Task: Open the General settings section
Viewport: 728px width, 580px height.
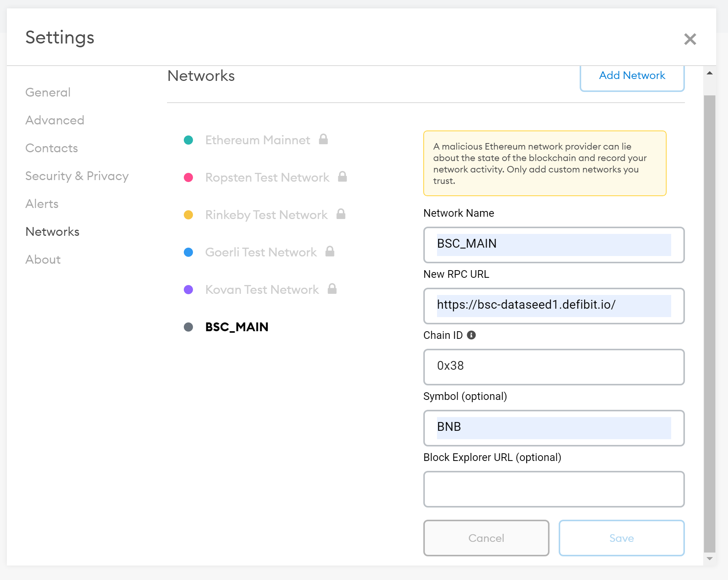Action: (x=48, y=92)
